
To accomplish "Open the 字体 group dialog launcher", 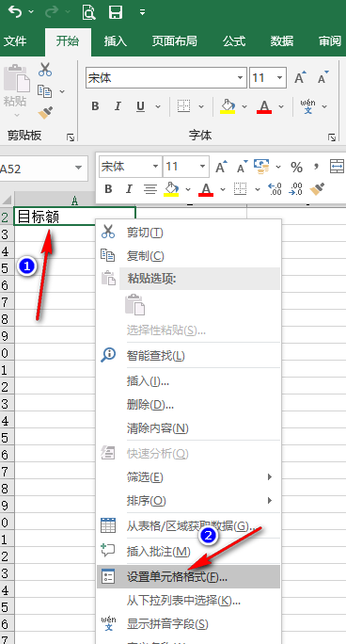I will coord(332,137).
